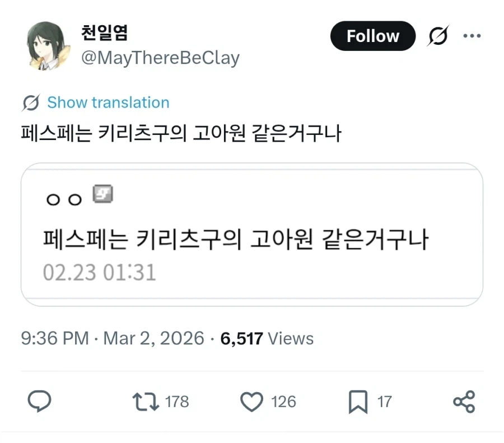
Task: Share the post via the share icon
Action: click(464, 402)
